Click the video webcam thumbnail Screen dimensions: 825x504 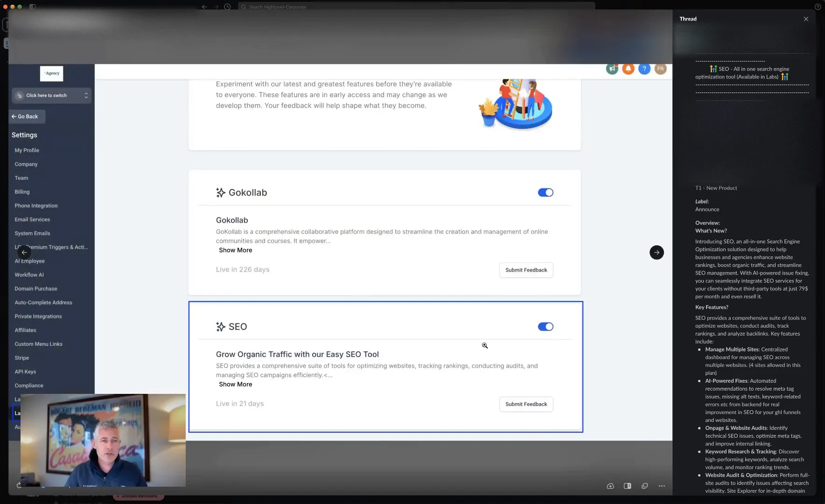pyautogui.click(x=103, y=440)
